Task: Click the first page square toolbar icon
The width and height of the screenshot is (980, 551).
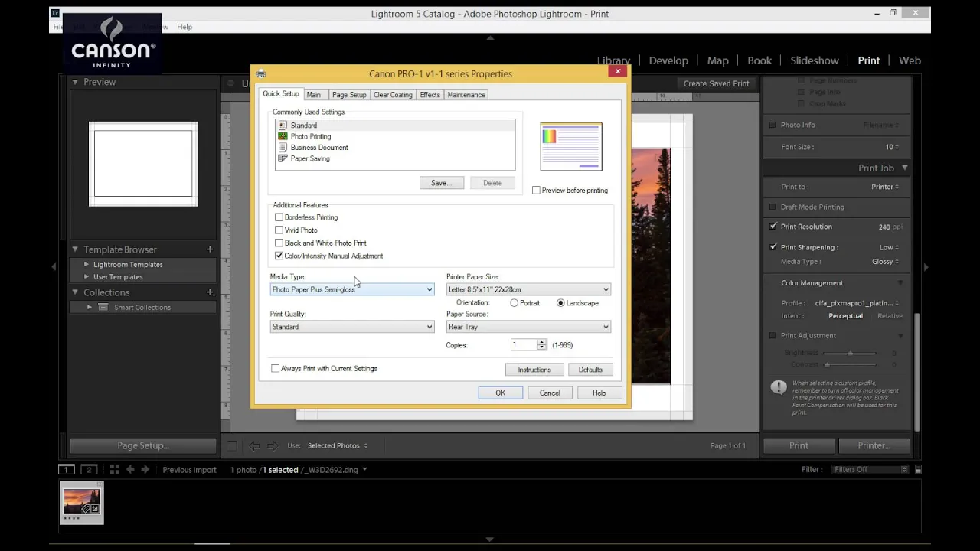Action: click(x=232, y=445)
